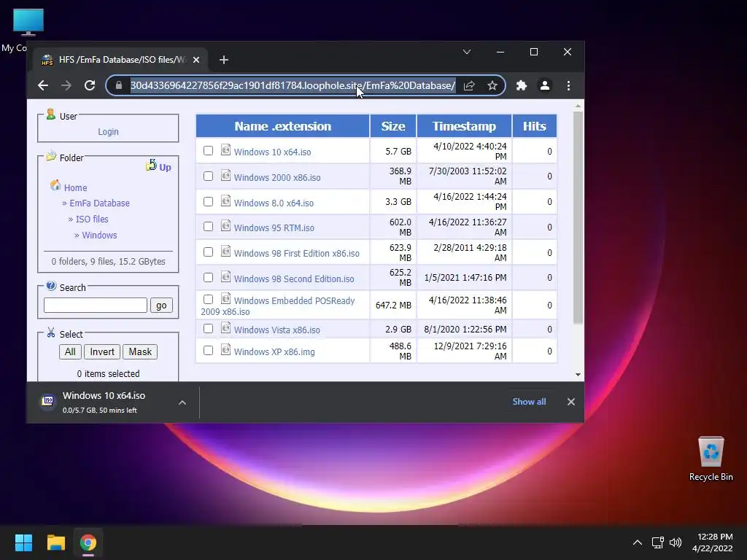Check the box for Windows 98 First Edition

208,252
